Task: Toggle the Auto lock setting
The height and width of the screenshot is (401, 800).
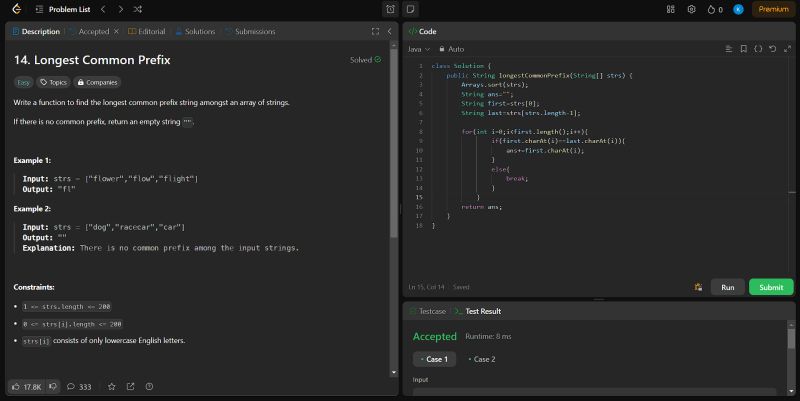Action: click(452, 49)
